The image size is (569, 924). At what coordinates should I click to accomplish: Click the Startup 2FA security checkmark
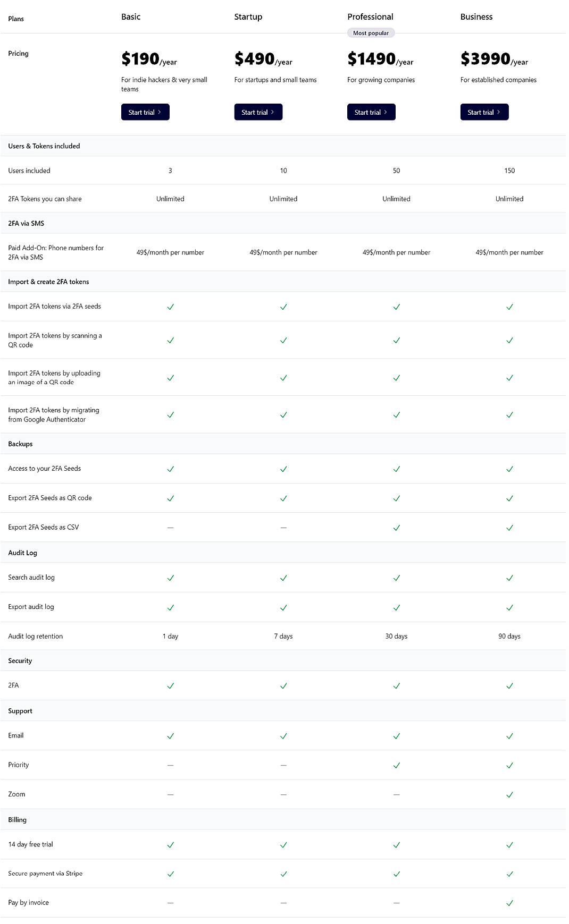[283, 685]
